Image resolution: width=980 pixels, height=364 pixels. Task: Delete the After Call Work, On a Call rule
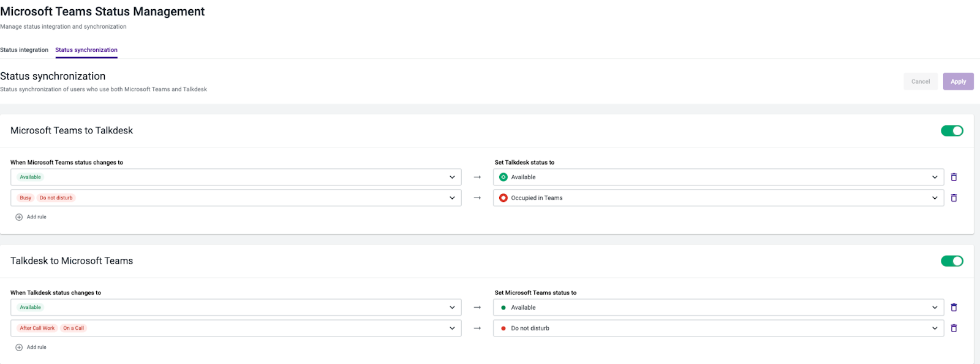(x=954, y=329)
